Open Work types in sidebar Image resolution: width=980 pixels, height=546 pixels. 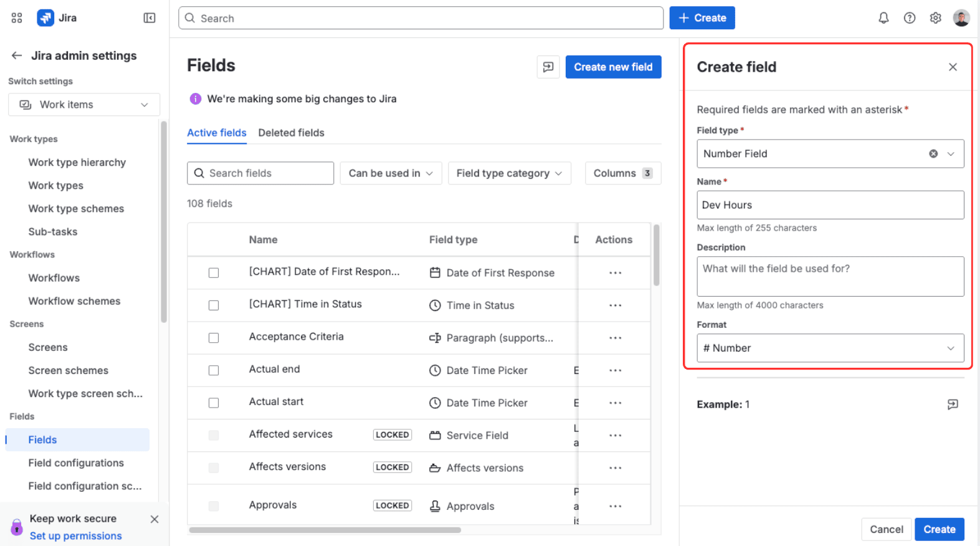click(56, 186)
